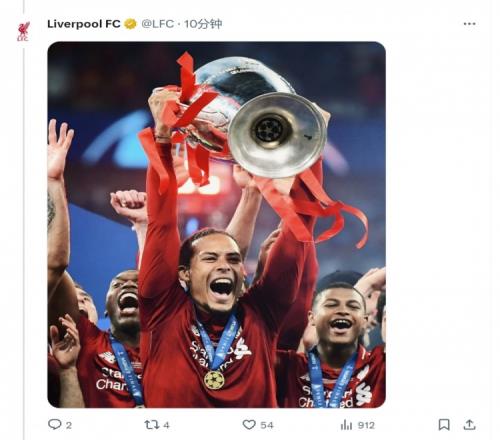The height and width of the screenshot is (440, 500).
Task: Open the Liverpool FC profile avatar
Action: point(23,31)
